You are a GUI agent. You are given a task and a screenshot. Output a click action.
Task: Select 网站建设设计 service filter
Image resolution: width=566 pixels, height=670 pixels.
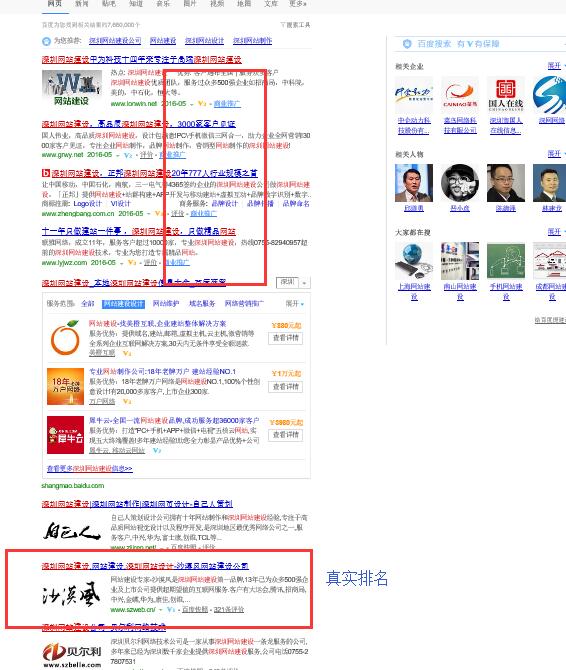click(124, 304)
